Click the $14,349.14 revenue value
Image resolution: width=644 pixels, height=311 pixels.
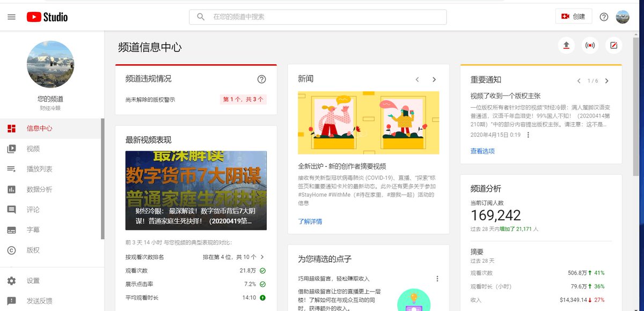pos(574,300)
